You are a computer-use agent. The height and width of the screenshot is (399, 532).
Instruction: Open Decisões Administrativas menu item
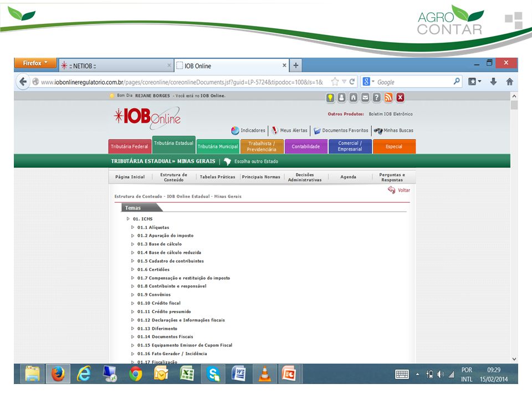click(305, 177)
